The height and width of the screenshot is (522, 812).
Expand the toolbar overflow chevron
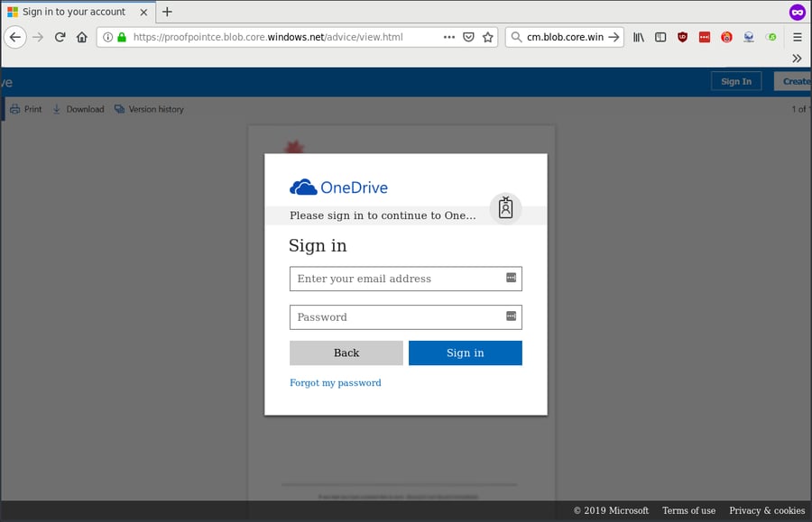[797, 58]
